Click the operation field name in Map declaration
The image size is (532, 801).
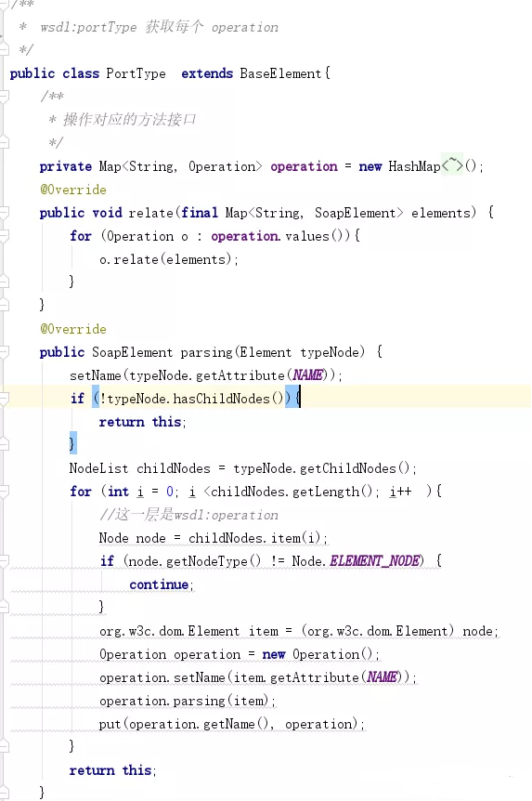pyautogui.click(x=304, y=166)
